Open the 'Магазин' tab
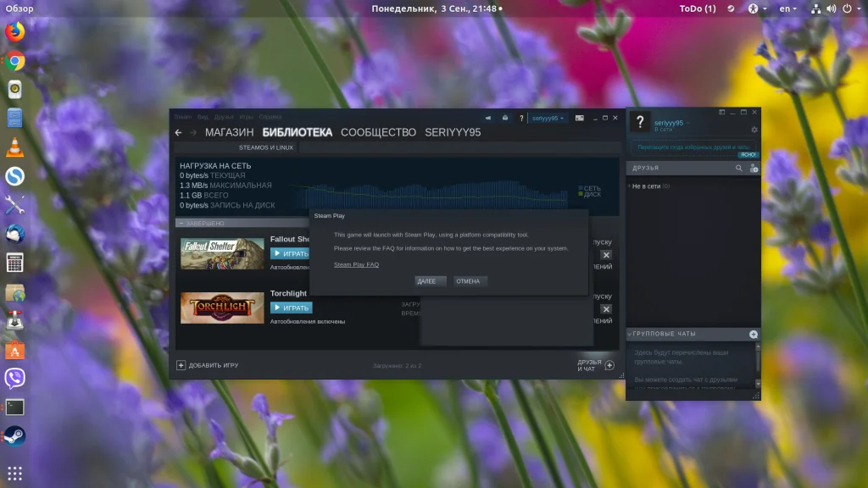868x488 pixels. [229, 133]
